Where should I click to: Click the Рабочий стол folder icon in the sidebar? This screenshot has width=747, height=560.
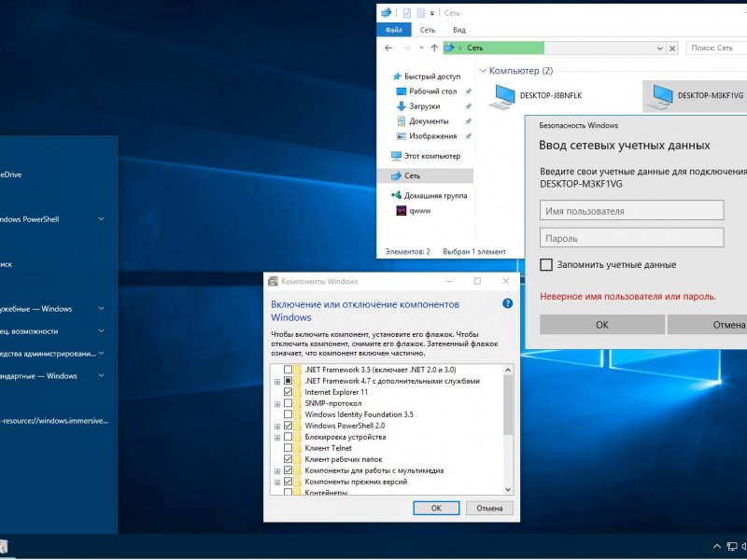coord(402,91)
